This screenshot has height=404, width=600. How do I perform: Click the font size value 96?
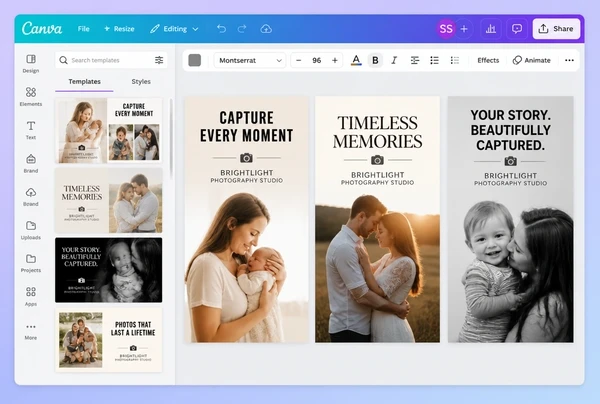(316, 60)
